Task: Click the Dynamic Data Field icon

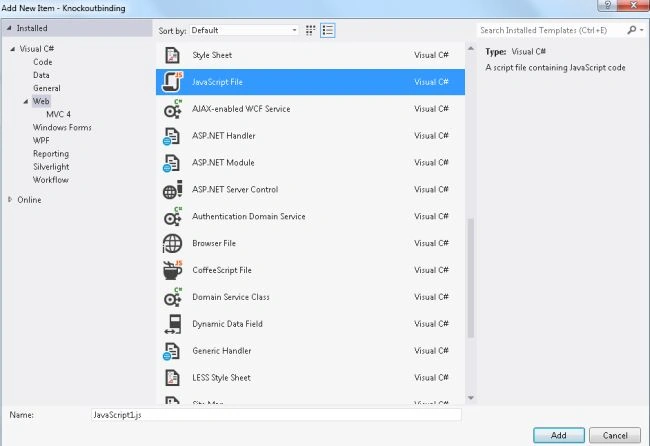Action: (x=173, y=324)
